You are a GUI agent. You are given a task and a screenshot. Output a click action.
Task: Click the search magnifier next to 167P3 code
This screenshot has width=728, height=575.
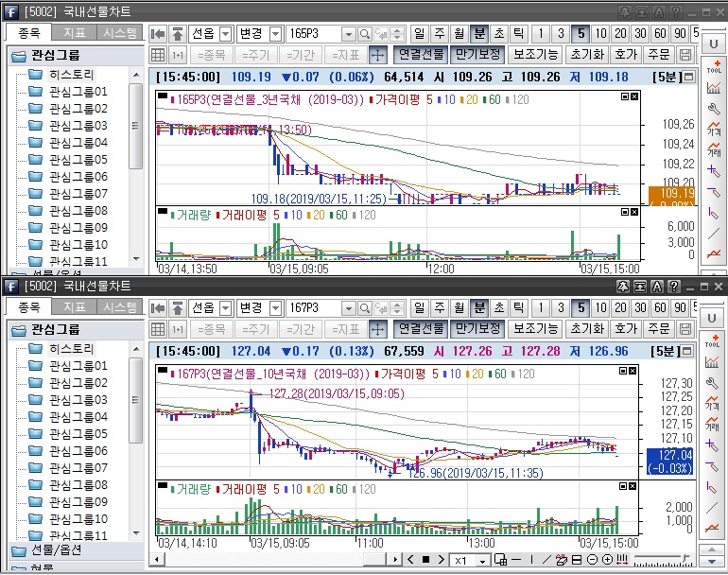pyautogui.click(x=365, y=308)
